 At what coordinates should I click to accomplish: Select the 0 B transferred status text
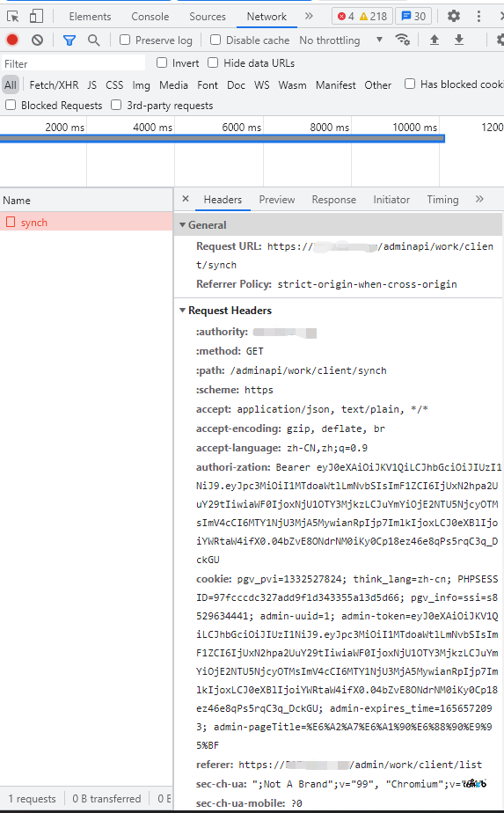[x=106, y=799]
